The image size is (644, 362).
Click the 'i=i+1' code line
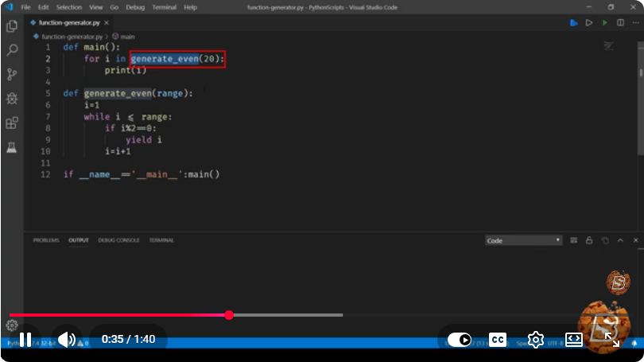(118, 151)
